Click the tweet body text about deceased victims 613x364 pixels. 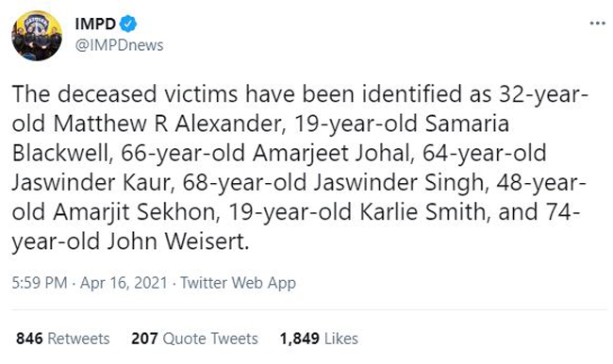(x=300, y=168)
